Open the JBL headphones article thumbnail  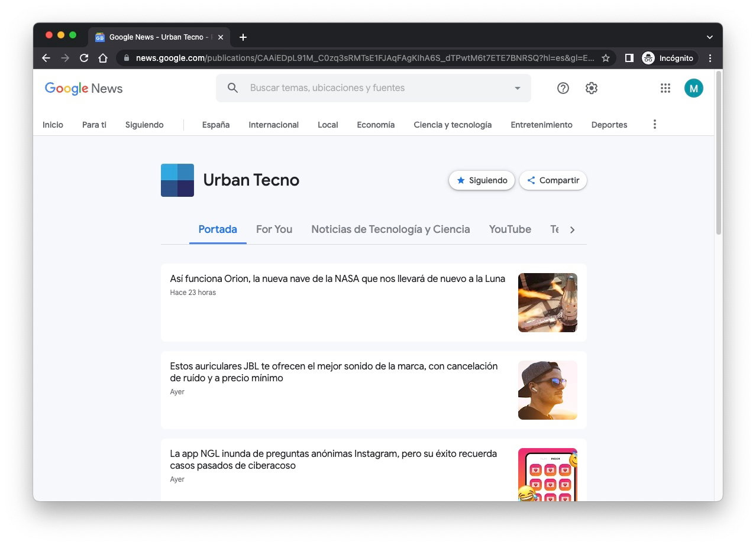547,390
